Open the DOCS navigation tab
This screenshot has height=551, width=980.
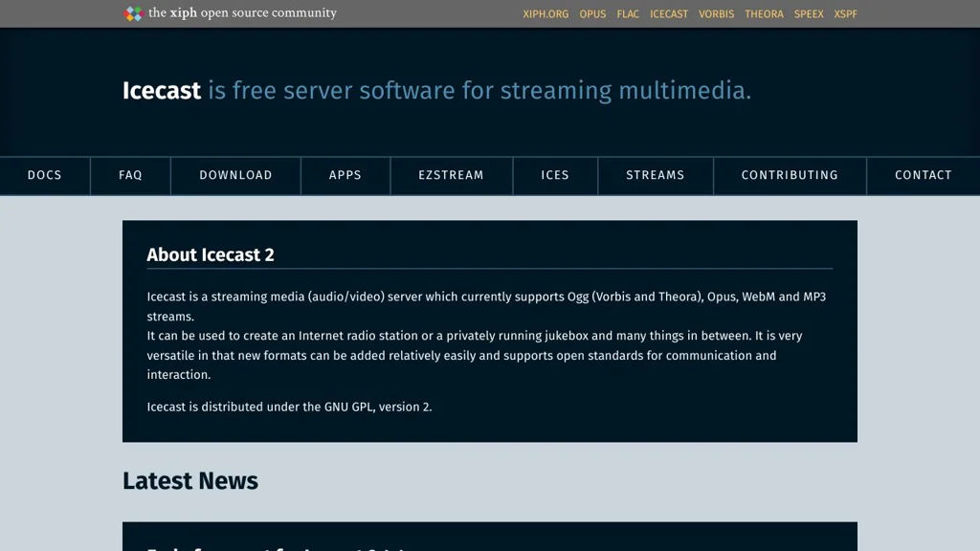coord(45,175)
